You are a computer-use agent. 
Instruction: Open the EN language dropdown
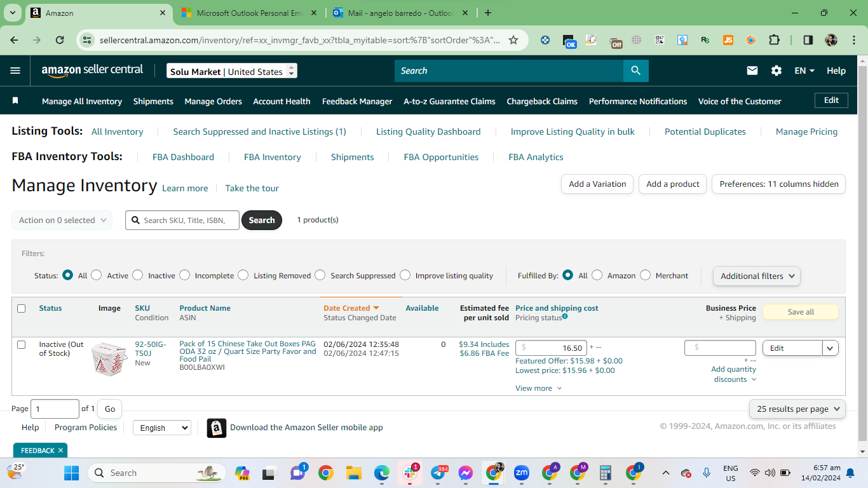tap(804, 71)
